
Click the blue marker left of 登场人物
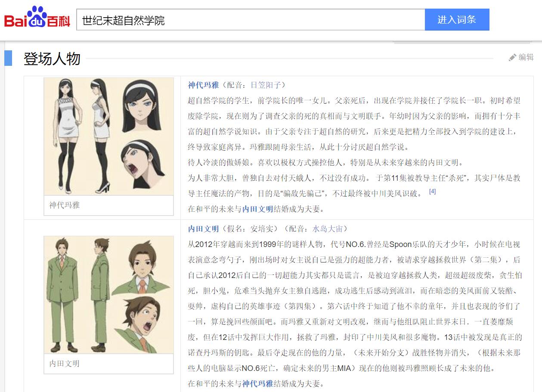[x=8, y=58]
